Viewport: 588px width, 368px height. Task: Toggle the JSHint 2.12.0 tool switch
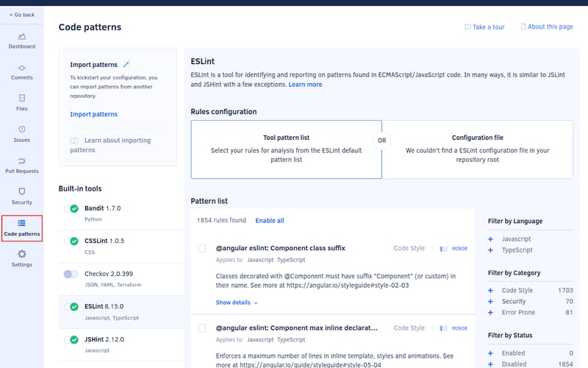click(x=71, y=340)
